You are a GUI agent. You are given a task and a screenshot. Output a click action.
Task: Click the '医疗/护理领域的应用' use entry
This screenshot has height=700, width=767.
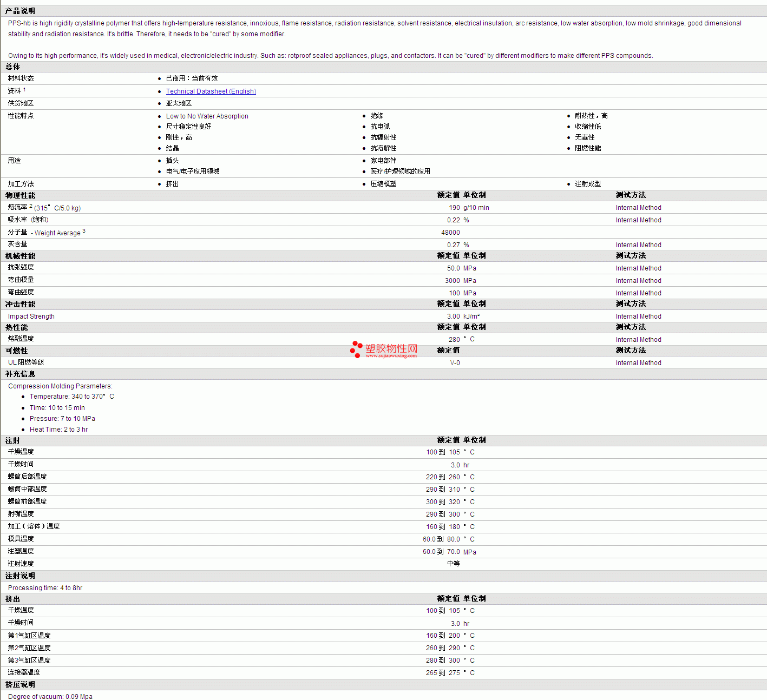[400, 171]
